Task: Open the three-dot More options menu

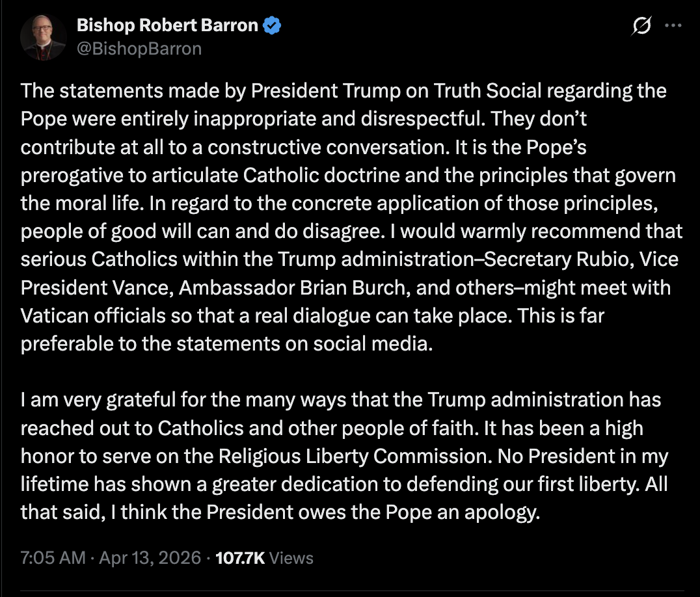Action: pyautogui.click(x=672, y=26)
